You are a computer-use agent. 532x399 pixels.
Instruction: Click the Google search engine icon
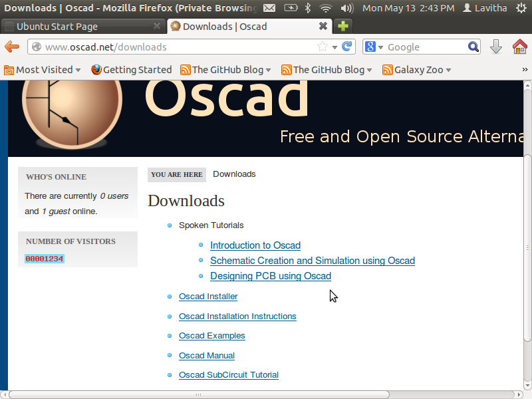tap(370, 47)
